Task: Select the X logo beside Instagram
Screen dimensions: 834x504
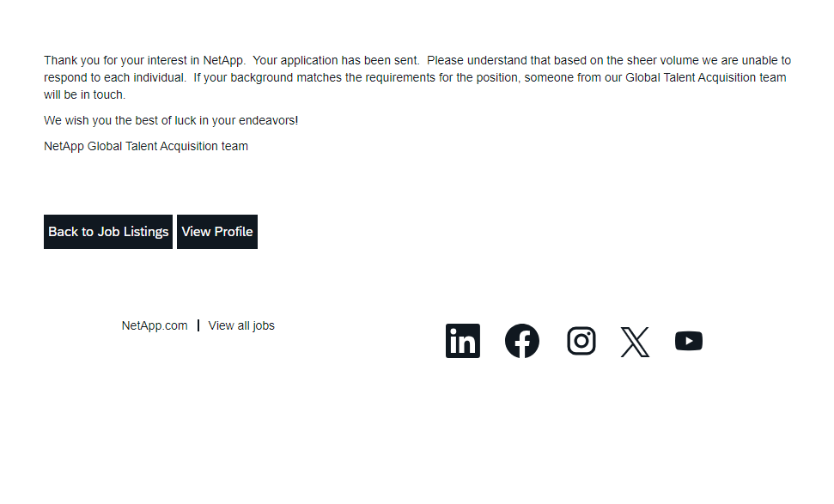Action: [x=635, y=342]
